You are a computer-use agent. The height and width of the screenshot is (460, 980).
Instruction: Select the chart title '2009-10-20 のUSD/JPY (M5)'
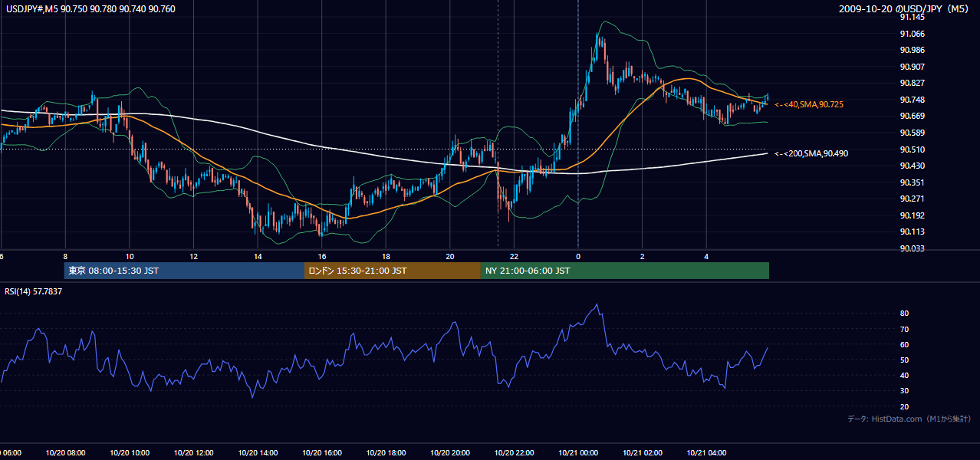click(905, 8)
